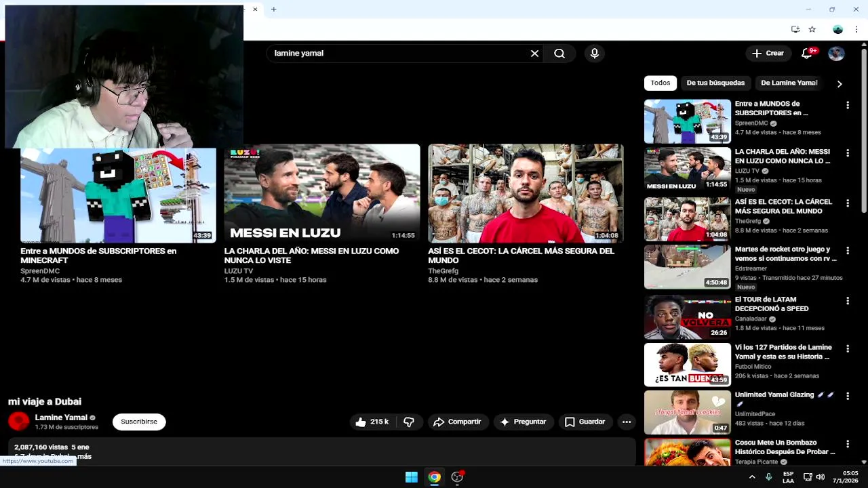Click the UnlimitedPace channel name

click(755, 414)
